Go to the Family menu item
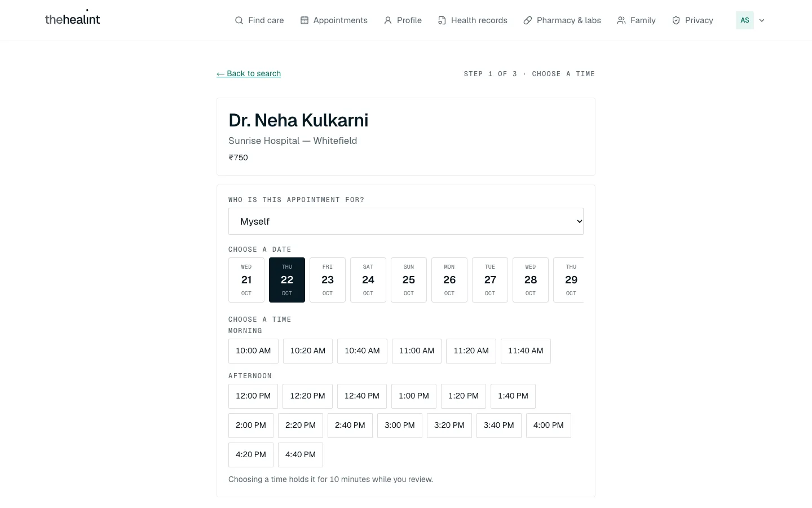The image size is (812, 508). [x=636, y=20]
